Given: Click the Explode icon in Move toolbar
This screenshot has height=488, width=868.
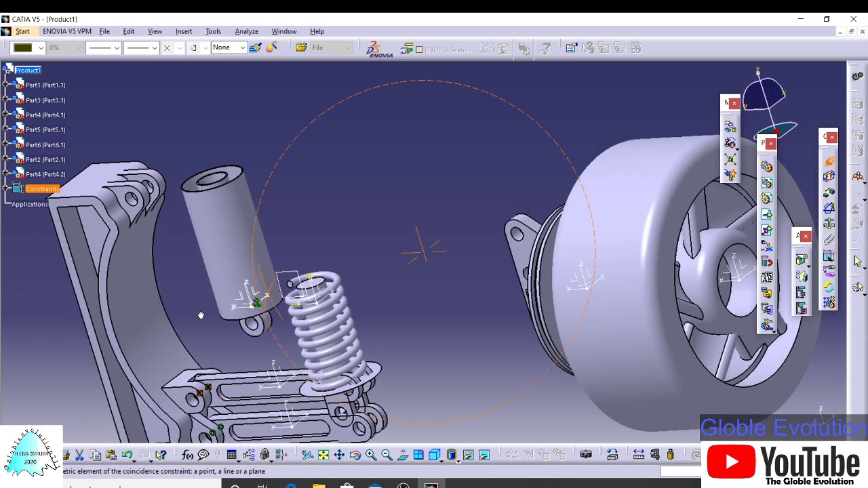Looking at the screenshot, I should tap(730, 159).
